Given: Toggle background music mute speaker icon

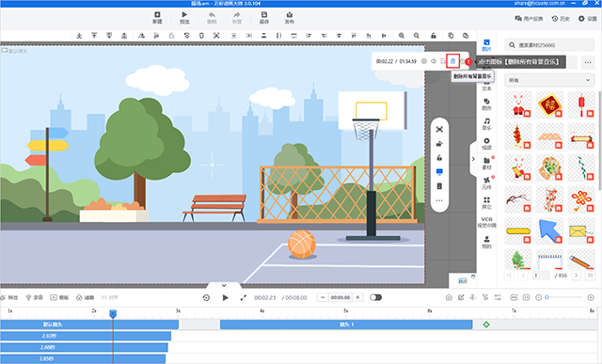Looking at the screenshot, I should point(434,61).
